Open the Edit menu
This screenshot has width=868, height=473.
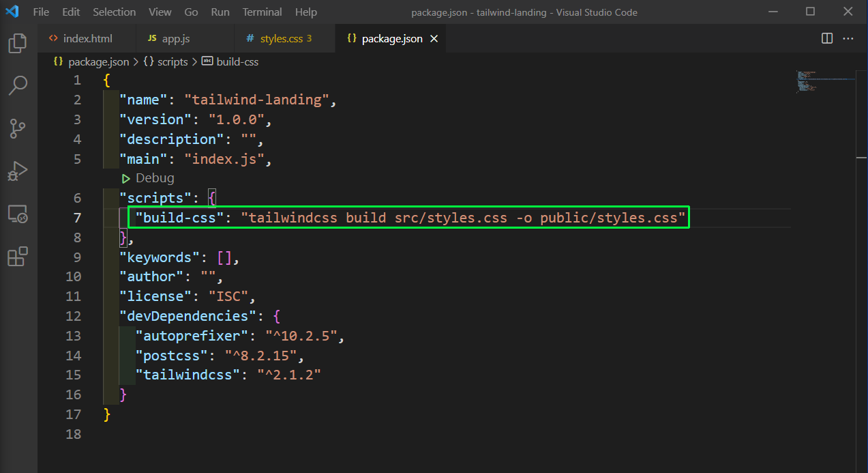[x=71, y=12]
